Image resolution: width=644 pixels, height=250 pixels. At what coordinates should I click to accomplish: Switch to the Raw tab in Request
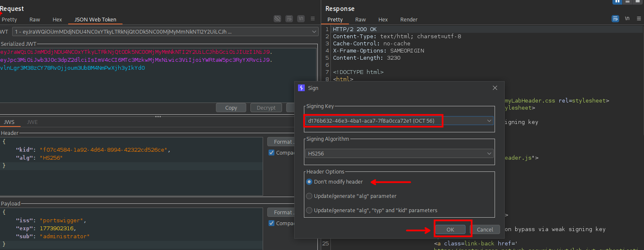[x=35, y=20]
